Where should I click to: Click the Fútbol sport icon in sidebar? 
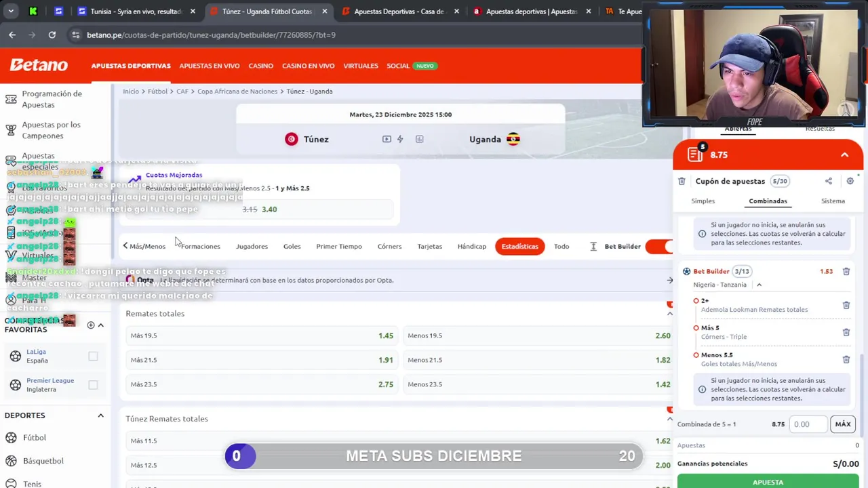point(11,438)
